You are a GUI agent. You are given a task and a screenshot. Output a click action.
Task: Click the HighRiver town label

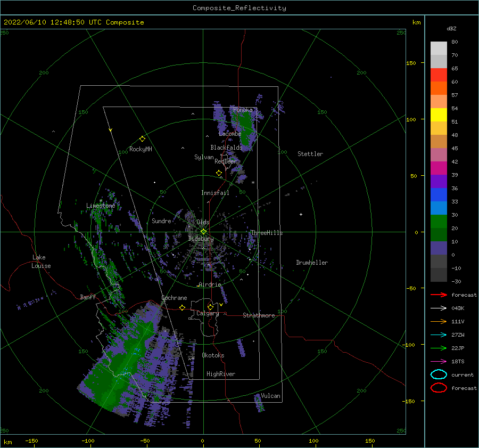tap(221, 374)
